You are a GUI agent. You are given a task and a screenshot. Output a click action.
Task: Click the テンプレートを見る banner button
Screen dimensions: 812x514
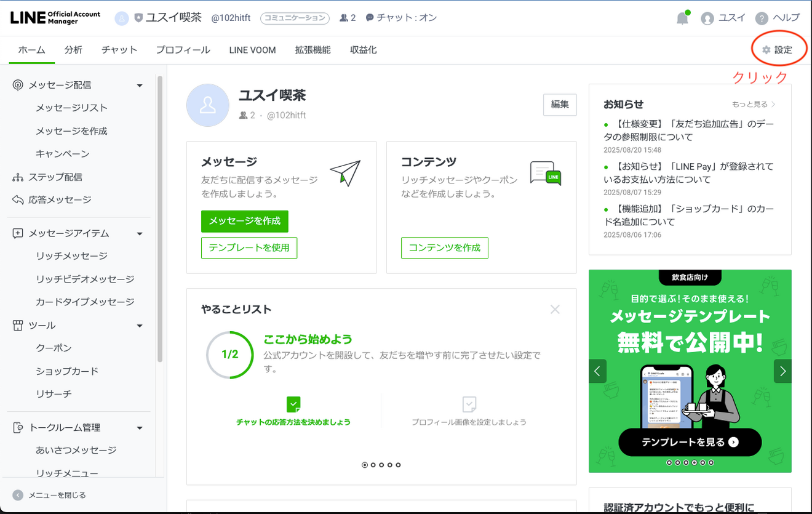(690, 442)
